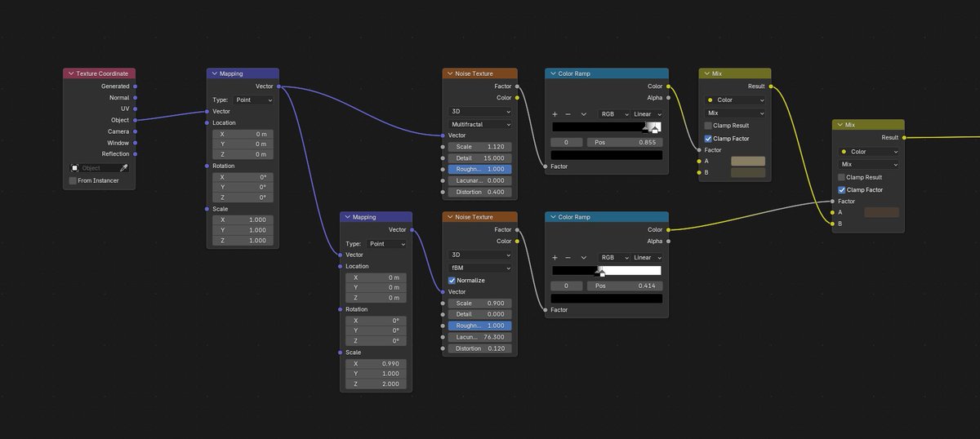Click Roughness slider in upper Noise Texture
This screenshot has width=980, height=439.
click(480, 170)
